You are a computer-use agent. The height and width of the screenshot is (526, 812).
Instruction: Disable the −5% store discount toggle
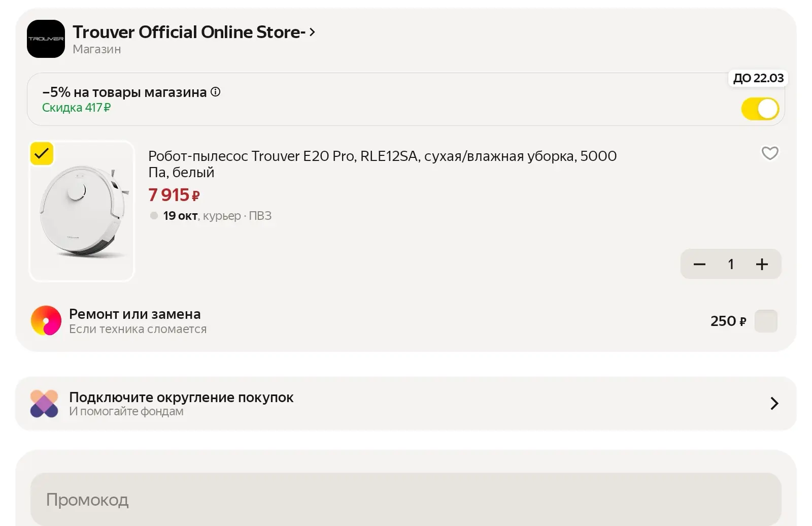[x=760, y=109]
